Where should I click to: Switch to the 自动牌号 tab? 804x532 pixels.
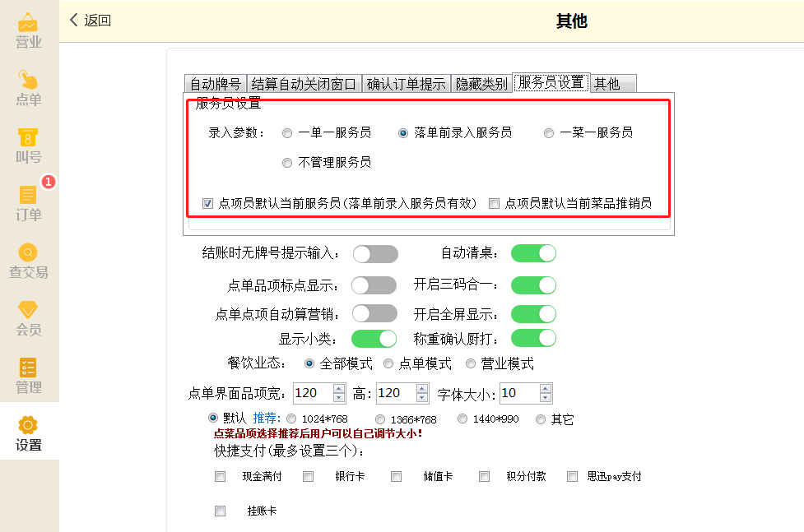[216, 84]
